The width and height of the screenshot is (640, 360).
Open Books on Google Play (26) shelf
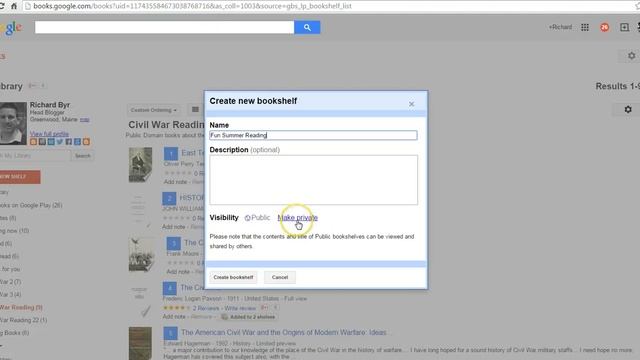pos(31,205)
